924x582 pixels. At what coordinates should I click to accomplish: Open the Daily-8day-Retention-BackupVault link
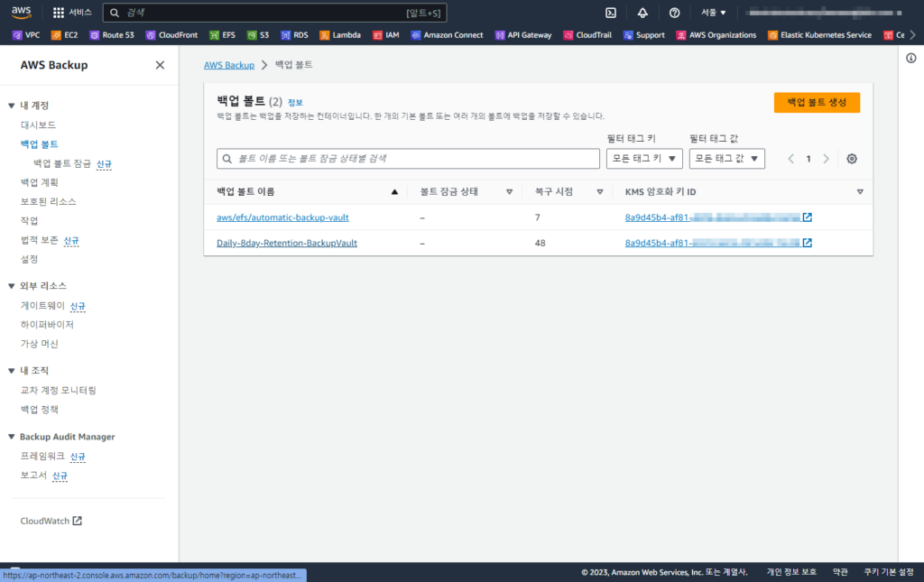click(x=286, y=243)
